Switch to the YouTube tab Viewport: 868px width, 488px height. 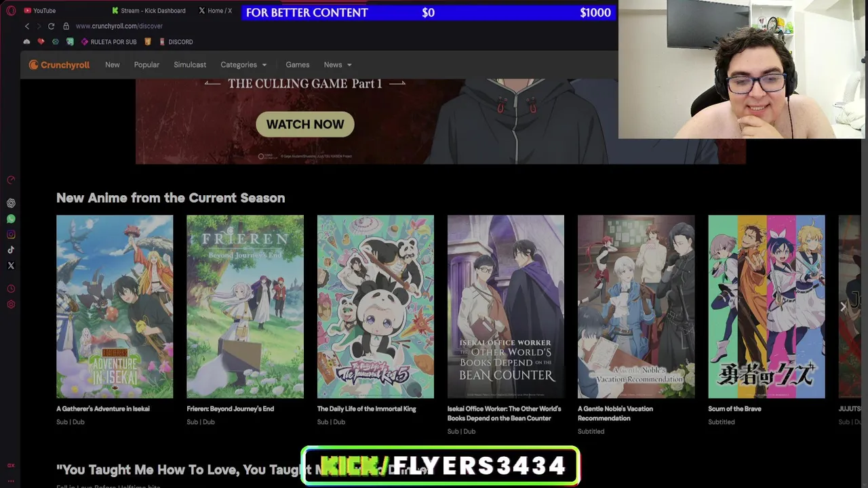(x=41, y=11)
